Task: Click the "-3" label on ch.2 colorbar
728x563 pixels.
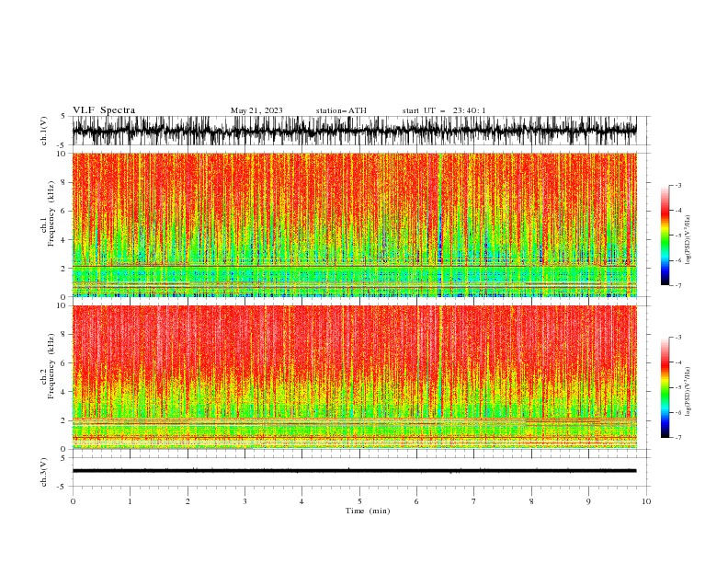Action: point(677,338)
